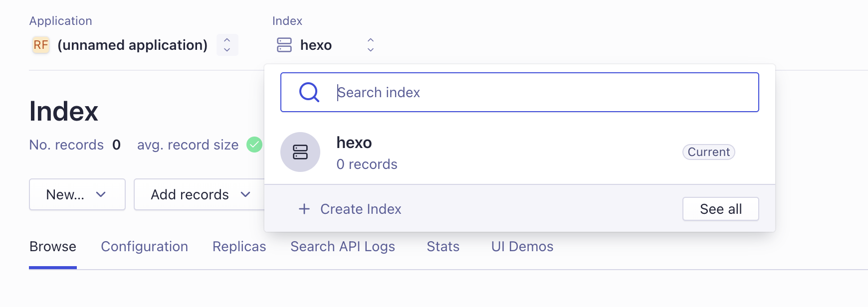Click the plus icon next to Create Index
The width and height of the screenshot is (868, 307).
304,209
